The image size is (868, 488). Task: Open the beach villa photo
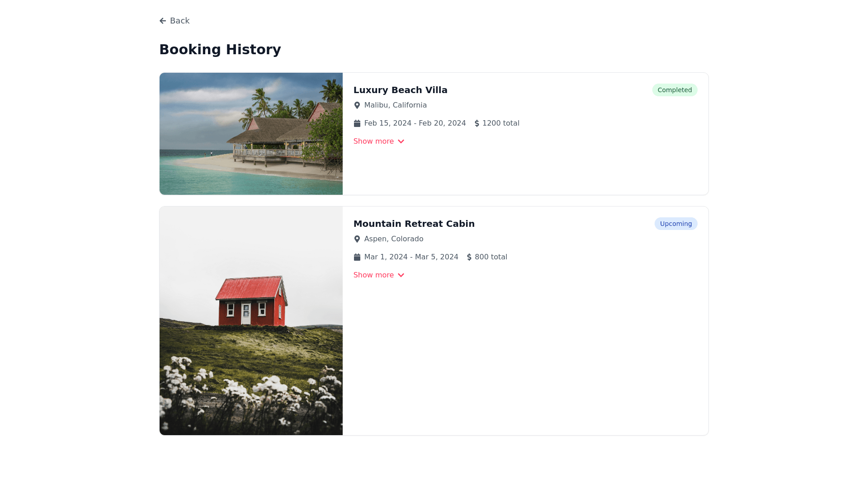point(251,134)
